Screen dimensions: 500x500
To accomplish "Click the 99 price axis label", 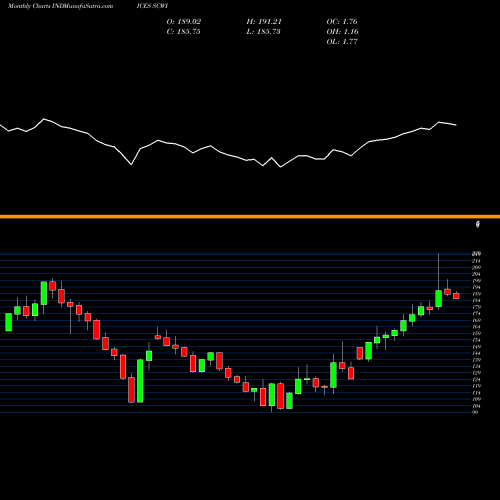I will [475, 412].
